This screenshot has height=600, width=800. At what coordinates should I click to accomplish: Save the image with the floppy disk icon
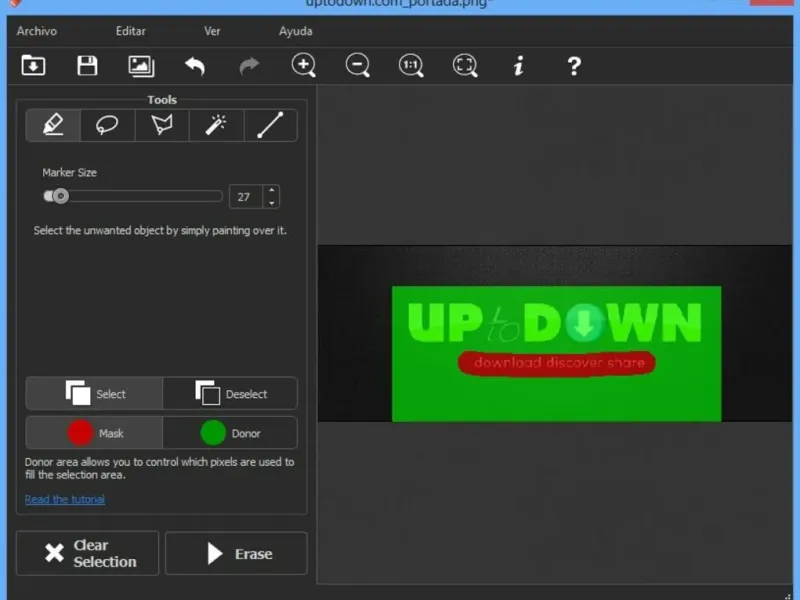[87, 65]
